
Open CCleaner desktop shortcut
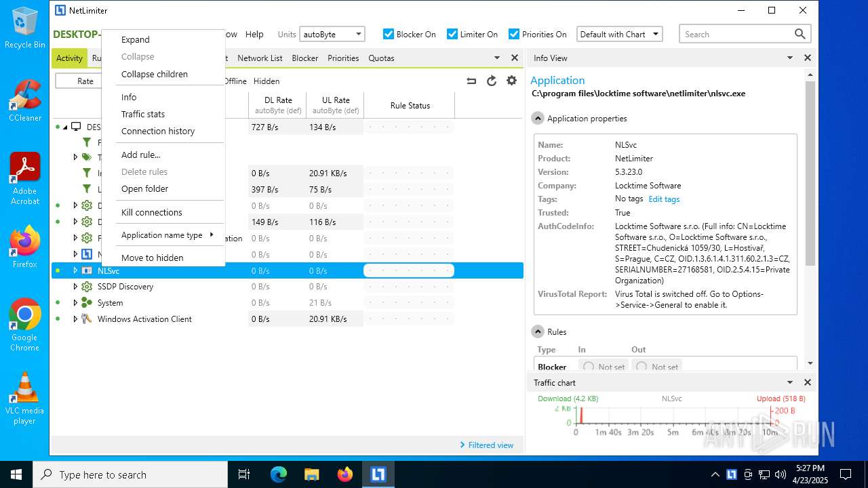25,100
